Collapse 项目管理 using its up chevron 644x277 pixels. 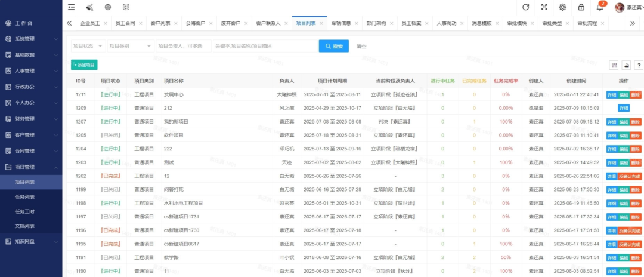[x=56, y=167]
